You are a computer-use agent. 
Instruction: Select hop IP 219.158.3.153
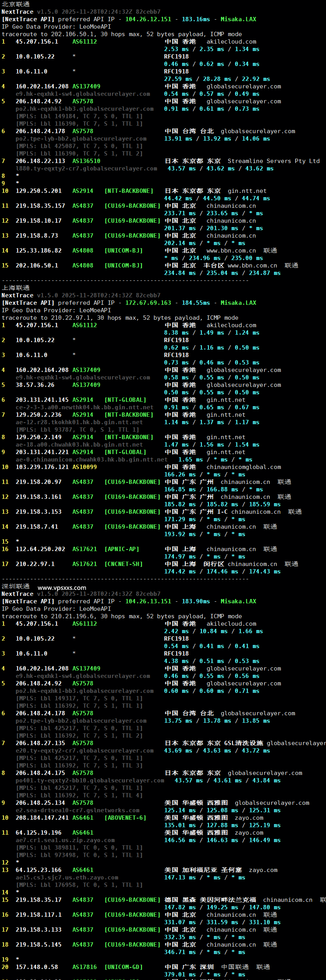coord(38,512)
